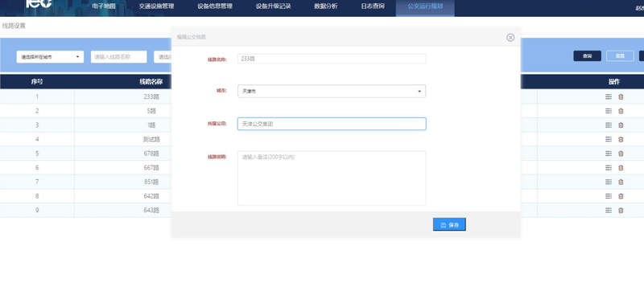Open list icon for 1路 row
This screenshot has width=644, height=295.
point(609,125)
